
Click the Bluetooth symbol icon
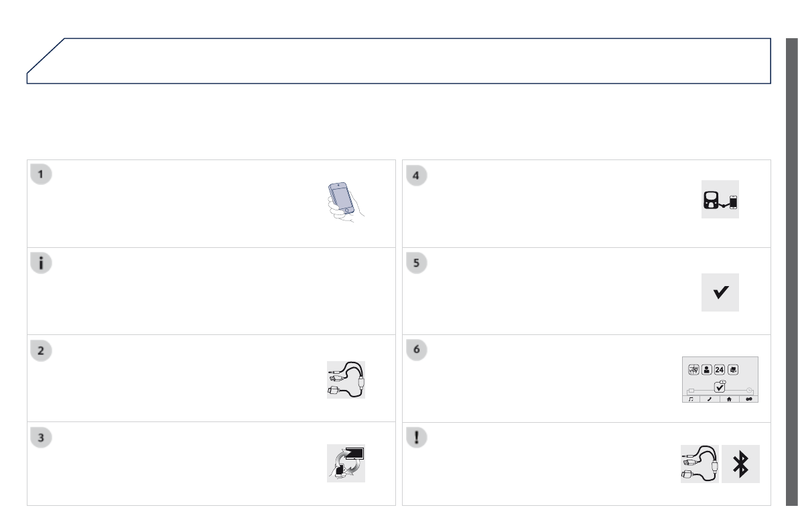click(x=740, y=464)
